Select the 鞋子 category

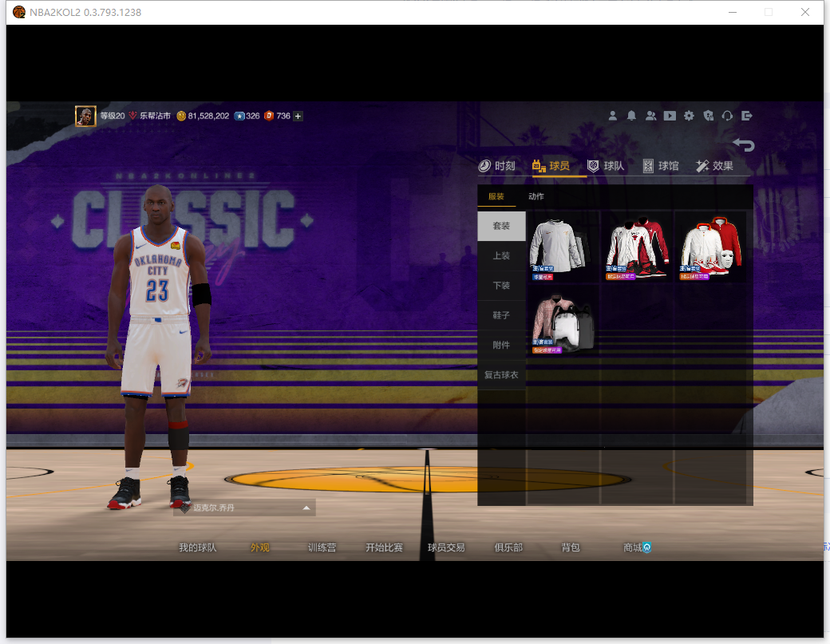[501, 315]
